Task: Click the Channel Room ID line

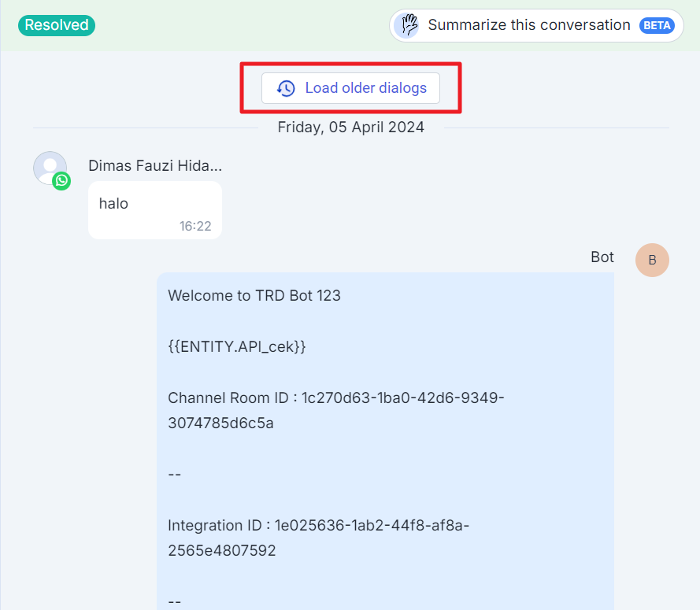Action: click(x=336, y=398)
